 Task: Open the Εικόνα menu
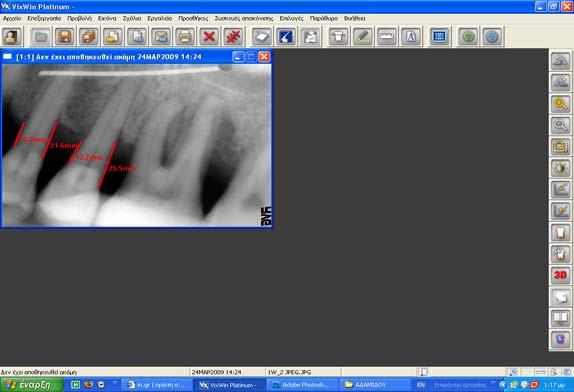[107, 18]
